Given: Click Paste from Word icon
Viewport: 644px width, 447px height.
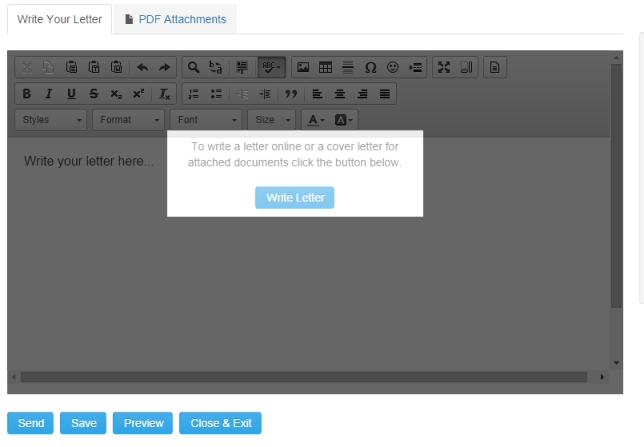Looking at the screenshot, I should tap(117, 67).
